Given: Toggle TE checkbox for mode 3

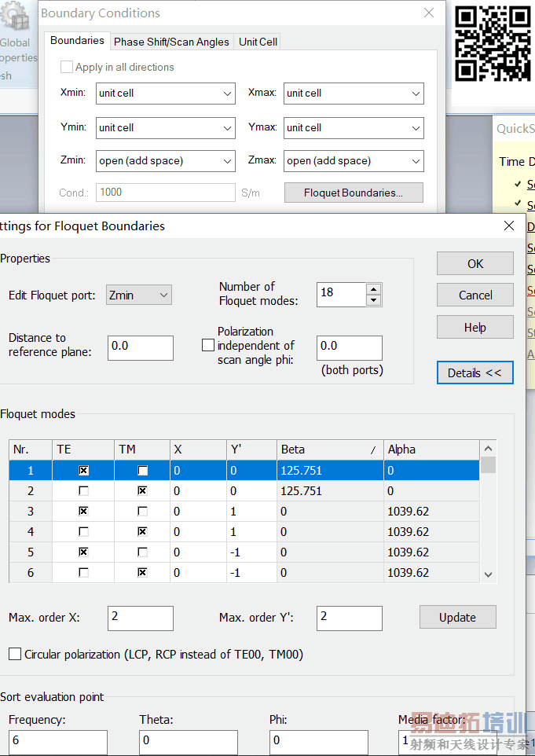Looking at the screenshot, I should (83, 511).
